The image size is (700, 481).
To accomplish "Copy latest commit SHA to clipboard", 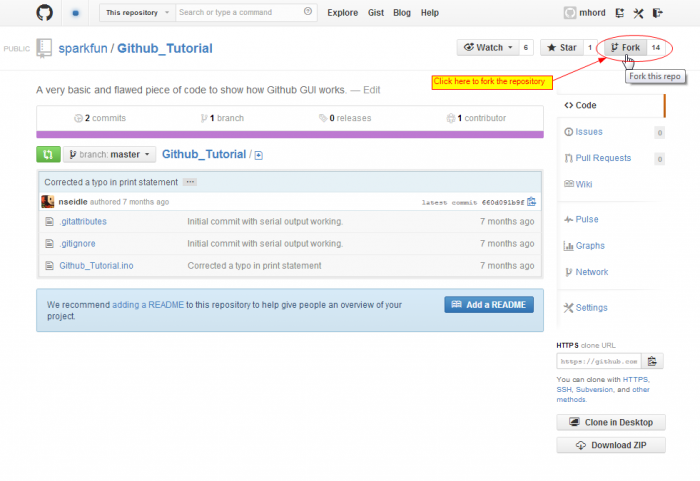I will [x=531, y=202].
